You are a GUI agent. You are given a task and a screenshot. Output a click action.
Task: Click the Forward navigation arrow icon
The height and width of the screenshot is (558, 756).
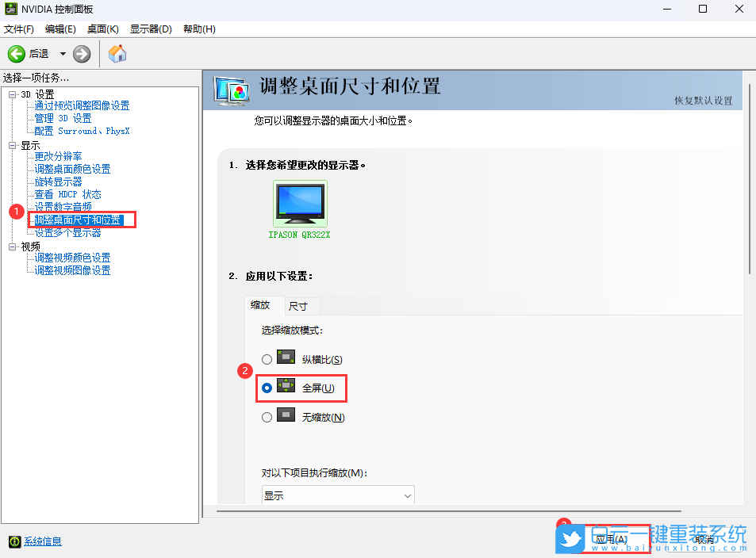coord(82,54)
